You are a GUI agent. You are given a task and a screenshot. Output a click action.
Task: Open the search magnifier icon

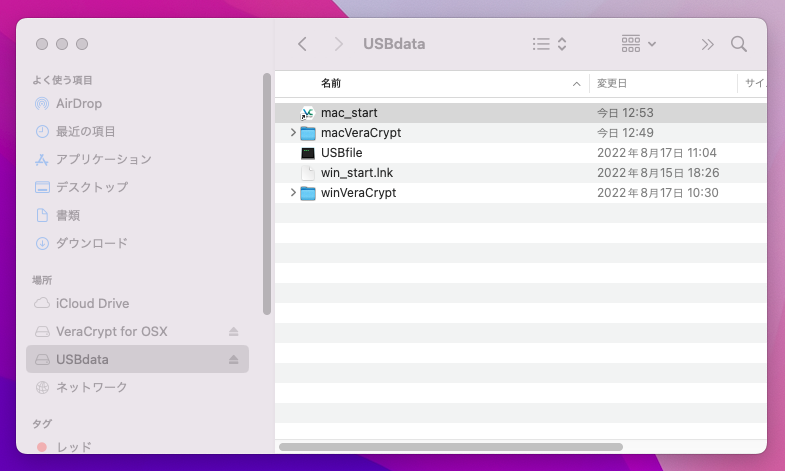739,44
